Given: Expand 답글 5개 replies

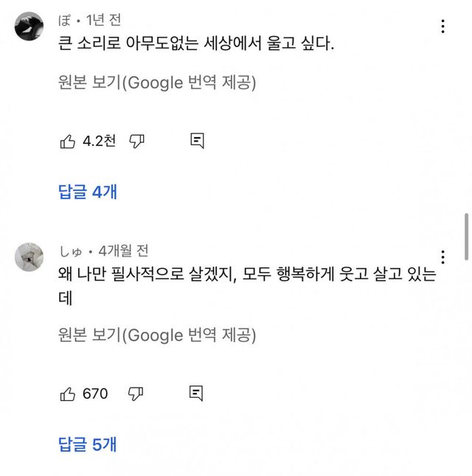Looking at the screenshot, I should [88, 444].
